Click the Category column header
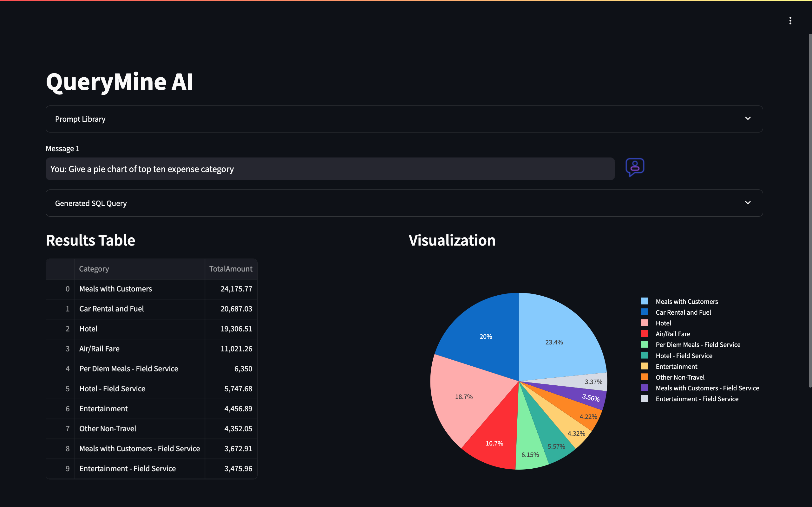This screenshot has width=812, height=507. point(94,269)
